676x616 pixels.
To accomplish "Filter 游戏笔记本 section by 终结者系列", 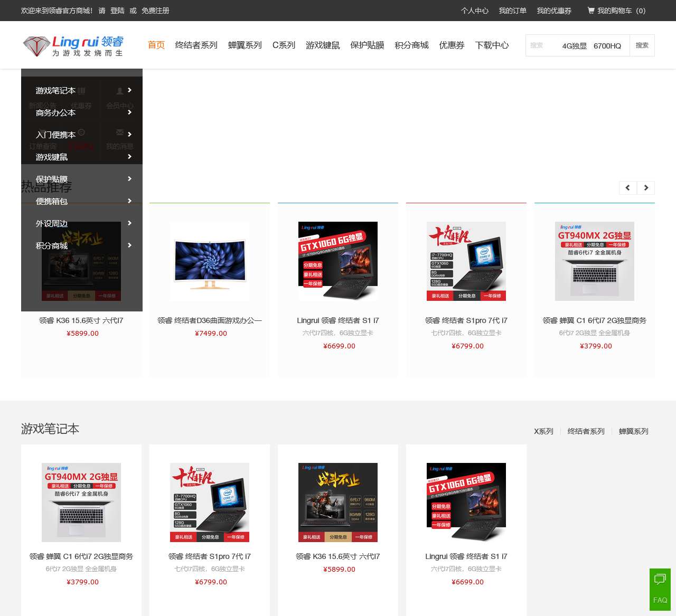I will click(x=586, y=431).
